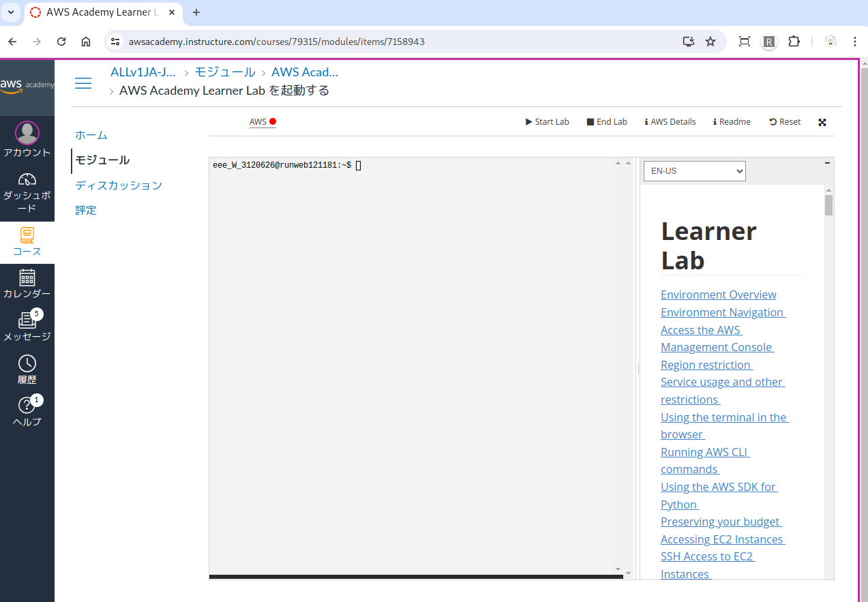Open 履歴 history in sidebar
Screen dimensions: 868x602
(27, 370)
